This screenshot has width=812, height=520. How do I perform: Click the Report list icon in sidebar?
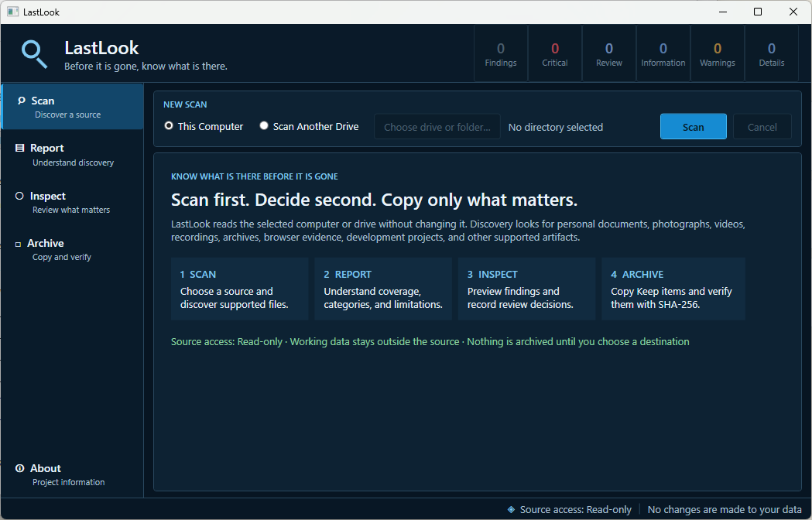click(19, 148)
